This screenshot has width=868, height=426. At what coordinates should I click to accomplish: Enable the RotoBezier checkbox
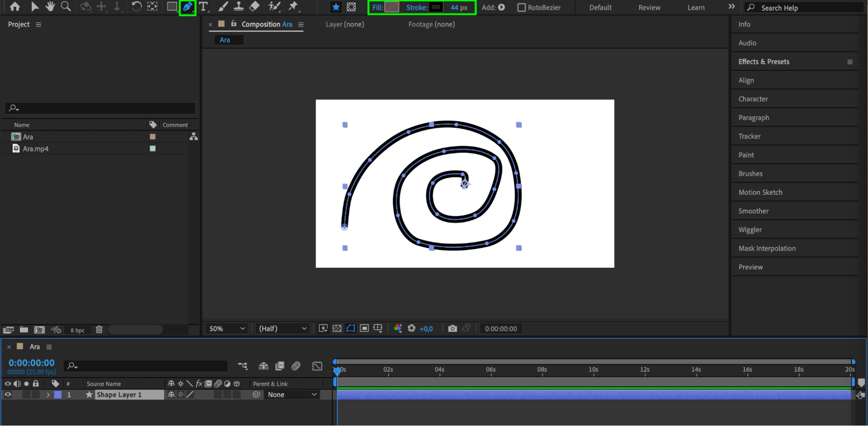(x=521, y=7)
